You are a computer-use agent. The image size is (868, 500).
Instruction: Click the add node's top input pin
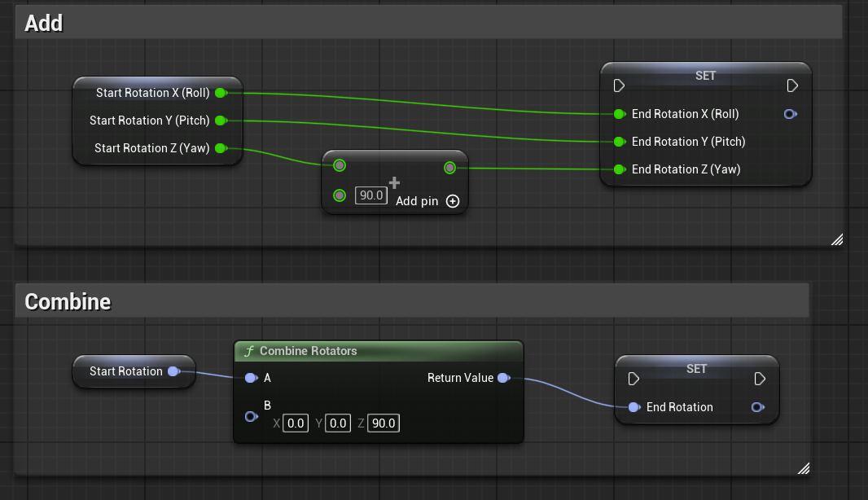click(340, 165)
